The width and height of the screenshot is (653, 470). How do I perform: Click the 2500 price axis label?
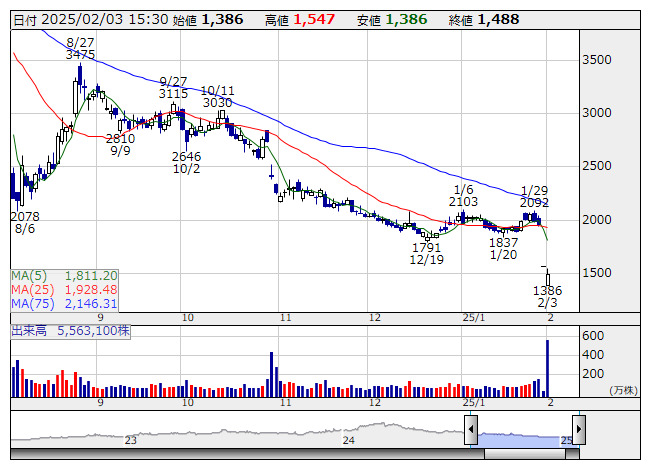pyautogui.click(x=597, y=166)
